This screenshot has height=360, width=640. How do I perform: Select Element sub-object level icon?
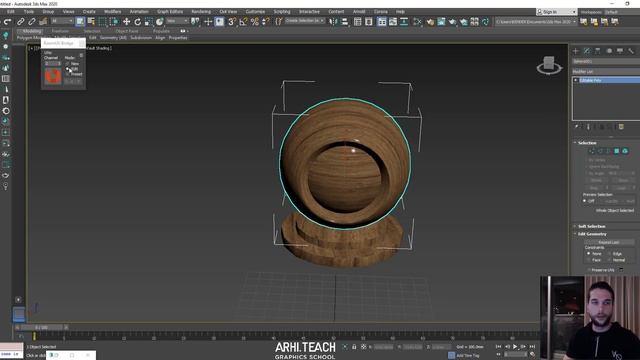click(625, 151)
